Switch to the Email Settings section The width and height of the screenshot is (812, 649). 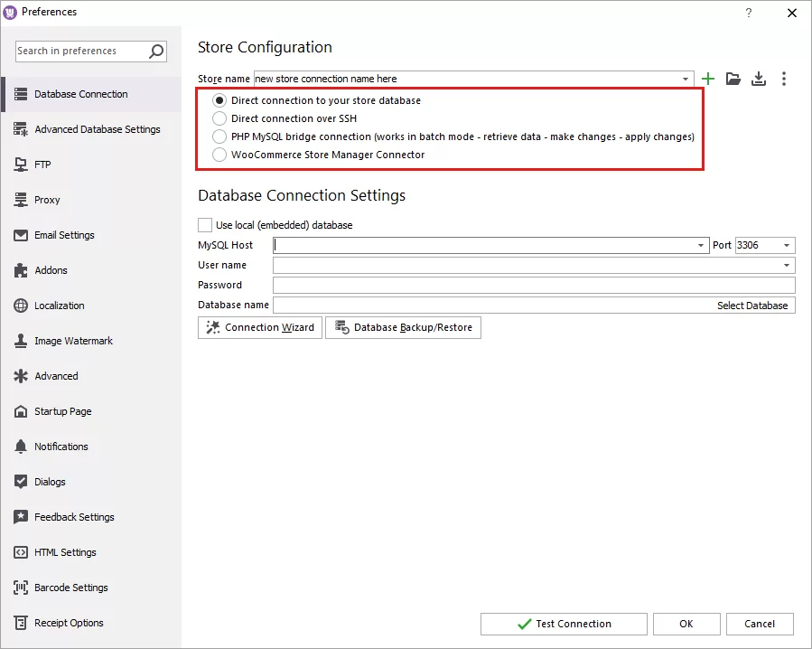(x=20, y=235)
